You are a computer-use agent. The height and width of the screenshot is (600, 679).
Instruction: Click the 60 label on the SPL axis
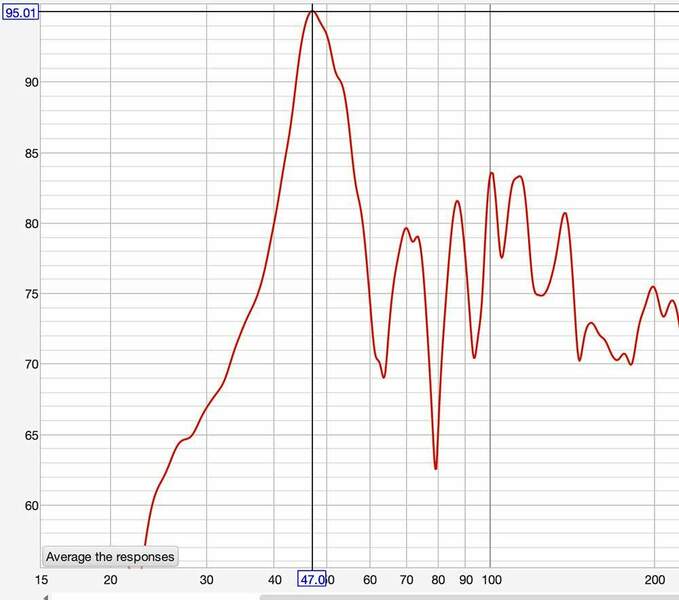32,506
